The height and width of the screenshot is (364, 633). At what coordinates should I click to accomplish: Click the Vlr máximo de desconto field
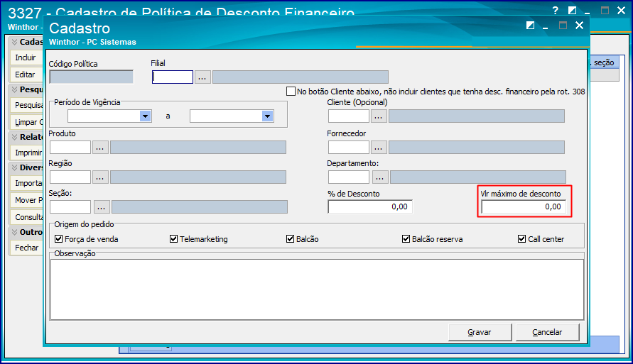click(524, 206)
